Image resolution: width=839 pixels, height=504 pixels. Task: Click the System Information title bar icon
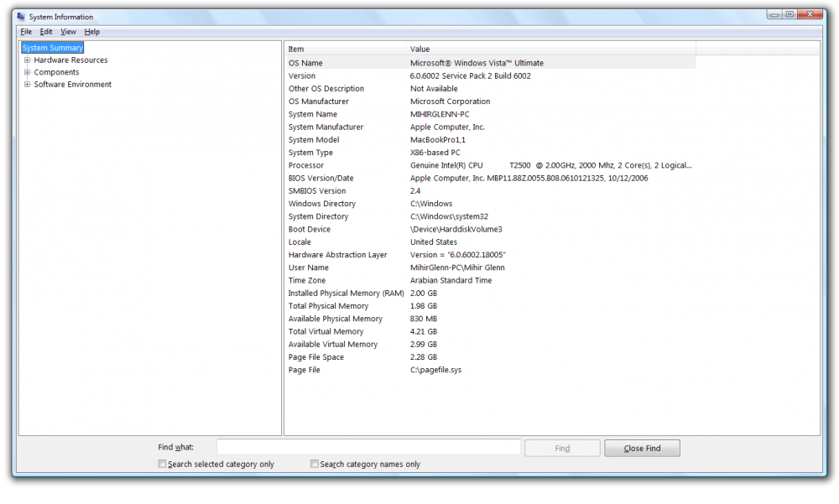pos(21,17)
